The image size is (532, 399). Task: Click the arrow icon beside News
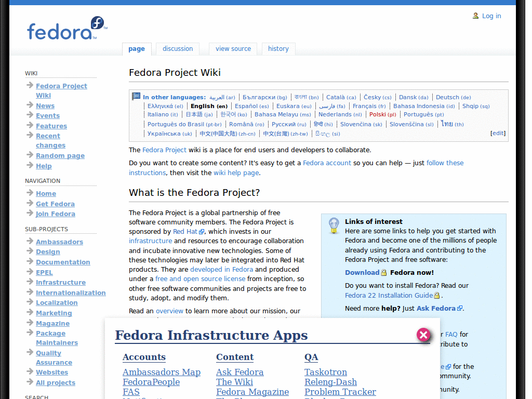tap(30, 105)
